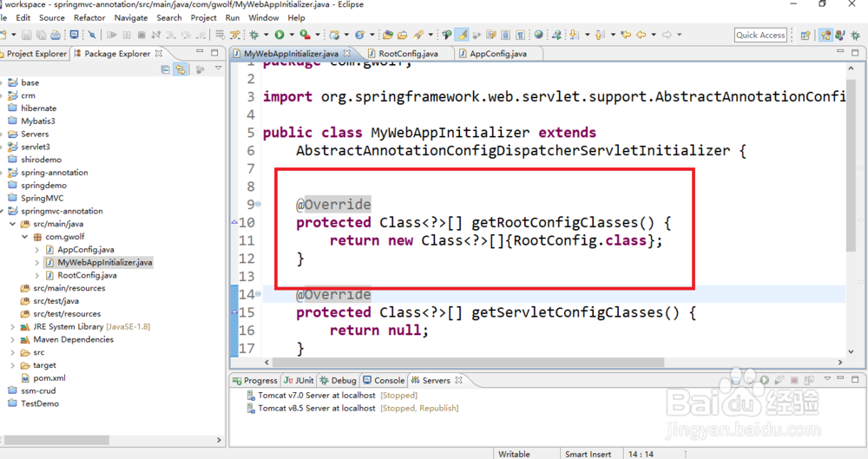The height and width of the screenshot is (459, 868).
Task: Toggle Mark Occurrences highlighter icon
Action: 463,35
